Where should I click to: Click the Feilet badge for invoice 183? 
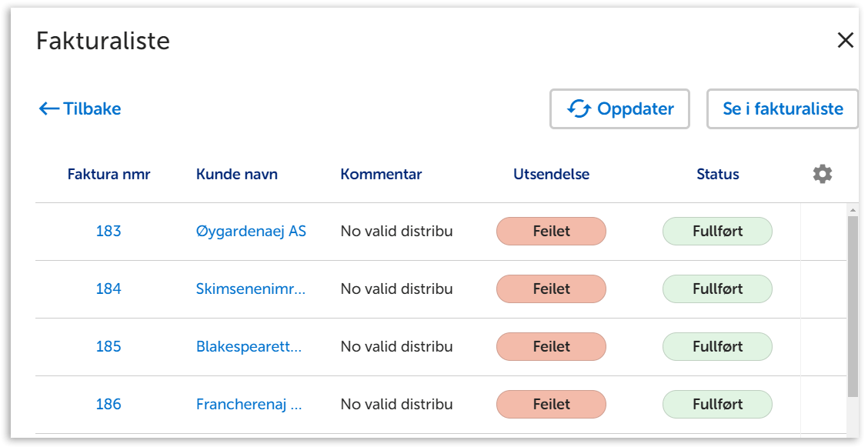(551, 231)
